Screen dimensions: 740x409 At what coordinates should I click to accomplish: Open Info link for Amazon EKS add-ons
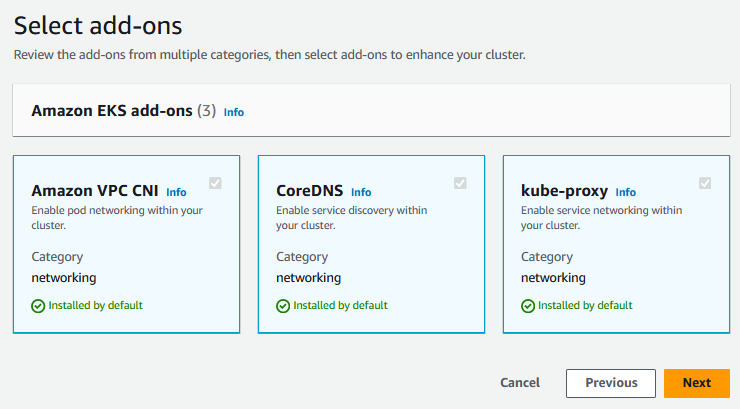[234, 112]
